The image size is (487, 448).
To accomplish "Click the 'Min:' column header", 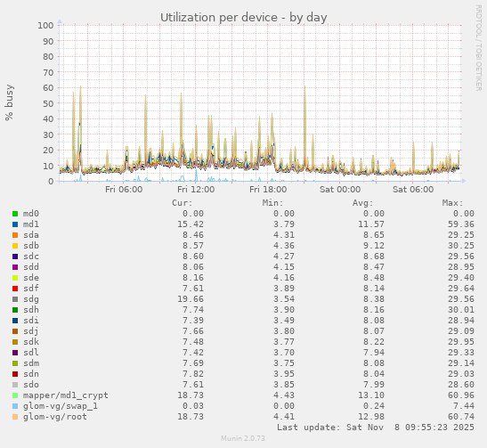I will point(272,203).
